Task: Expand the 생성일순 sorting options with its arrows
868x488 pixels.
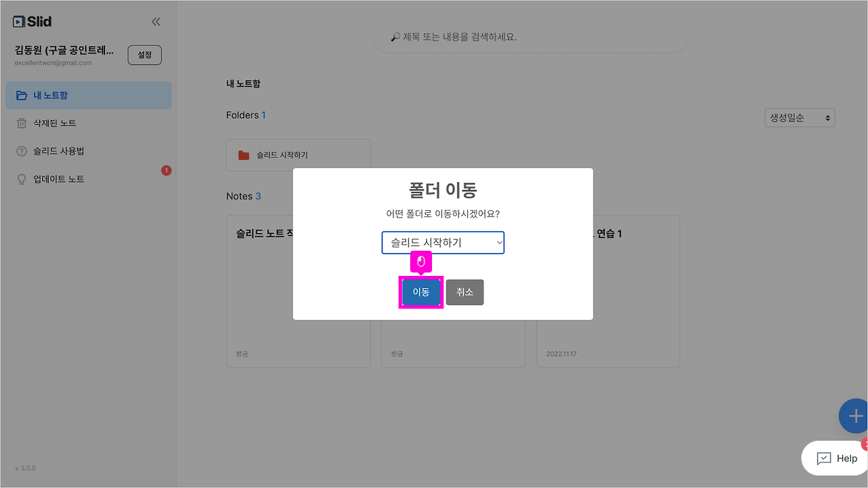Action: click(x=826, y=117)
